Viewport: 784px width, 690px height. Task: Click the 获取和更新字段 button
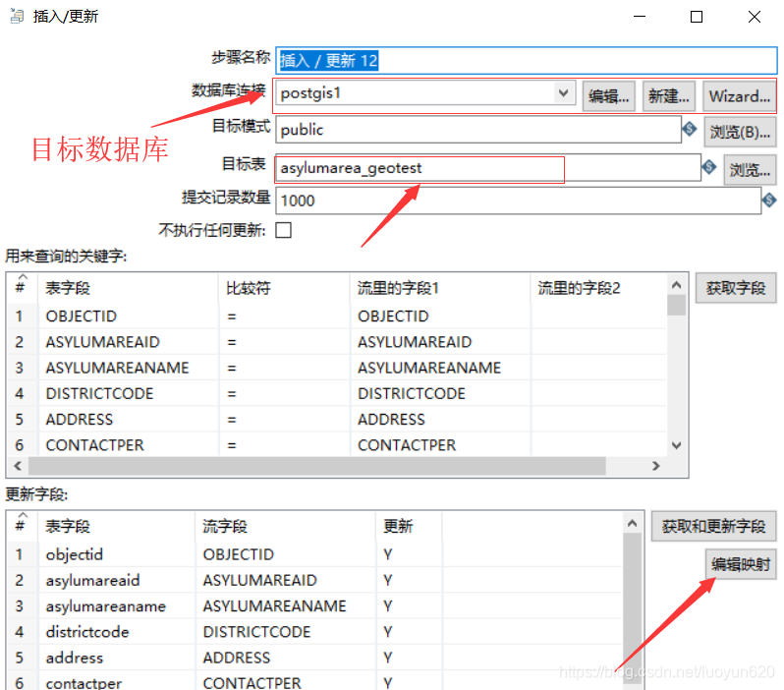(714, 526)
